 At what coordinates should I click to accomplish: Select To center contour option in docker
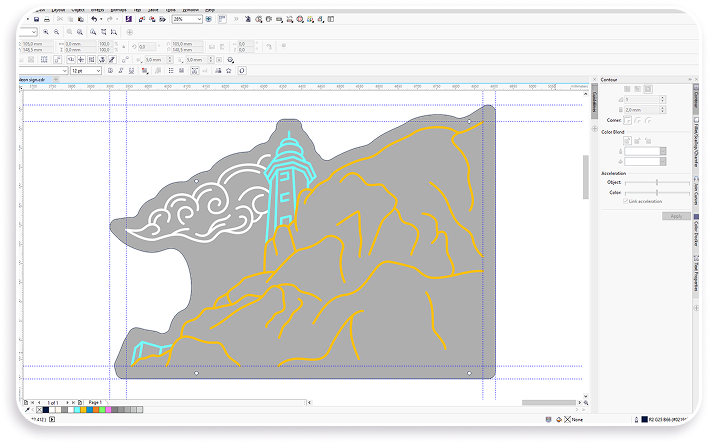[x=627, y=89]
